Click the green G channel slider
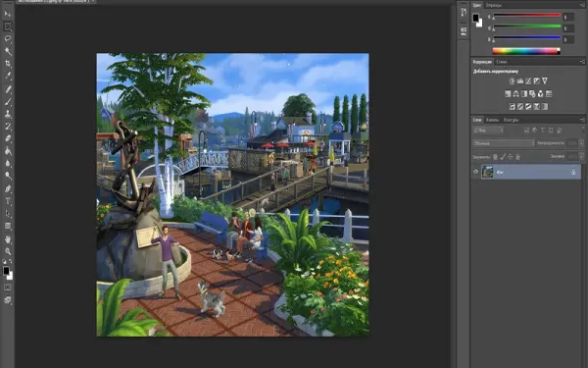588x368 pixels. pyautogui.click(x=527, y=27)
